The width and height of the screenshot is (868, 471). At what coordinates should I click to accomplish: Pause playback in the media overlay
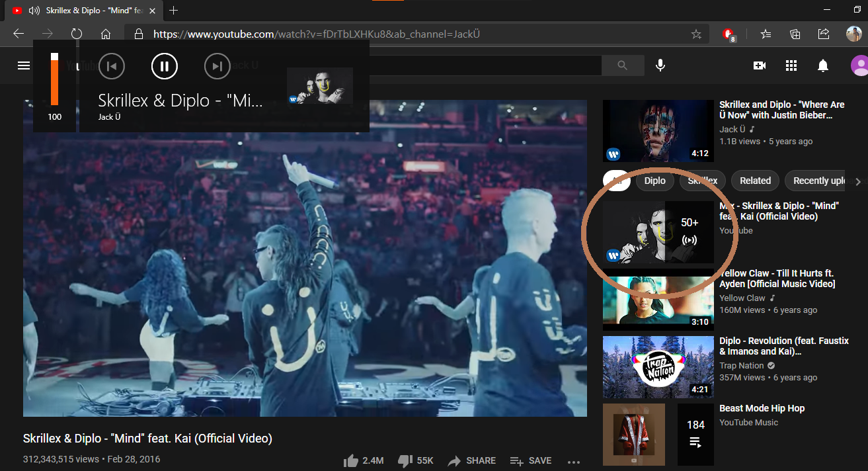(165, 65)
